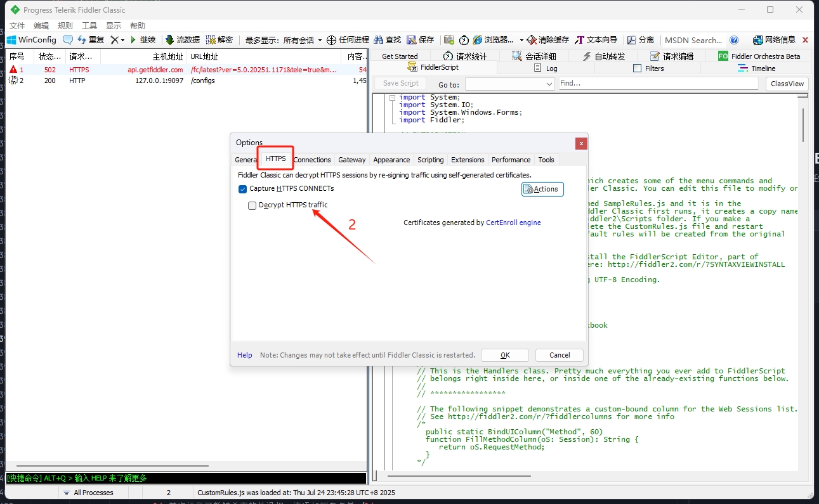Click the blue help question-mark icon
This screenshot has width=819, height=504.
tap(734, 39)
